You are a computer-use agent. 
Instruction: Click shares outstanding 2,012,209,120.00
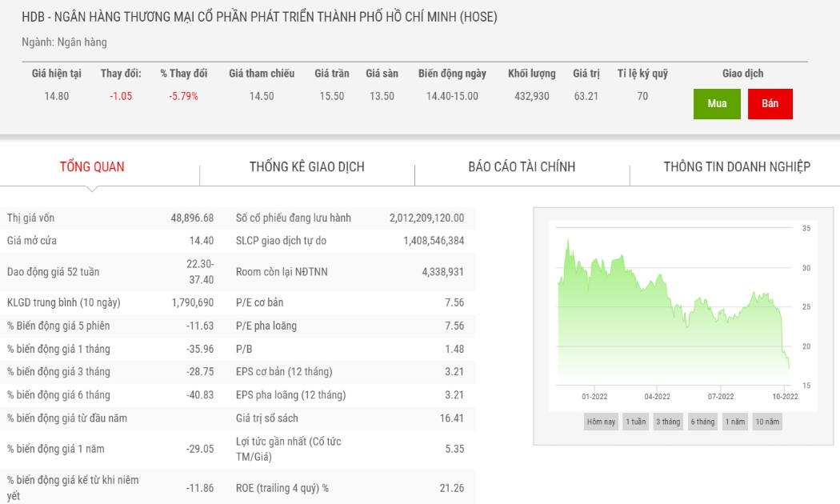[426, 218]
